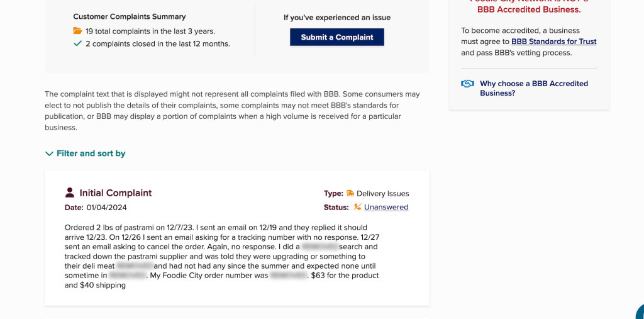
Task: Open the Unanswered status link
Action: [386, 207]
